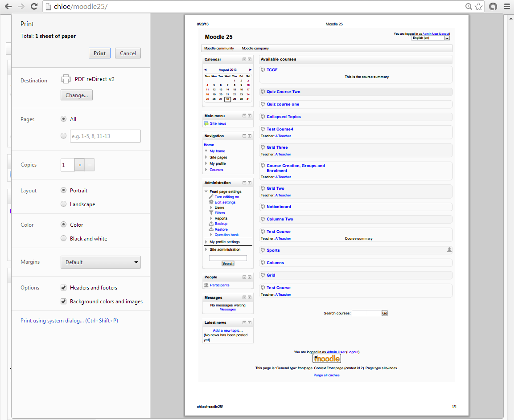Dock the Calendar block
514x420 pixels.
click(x=250, y=59)
